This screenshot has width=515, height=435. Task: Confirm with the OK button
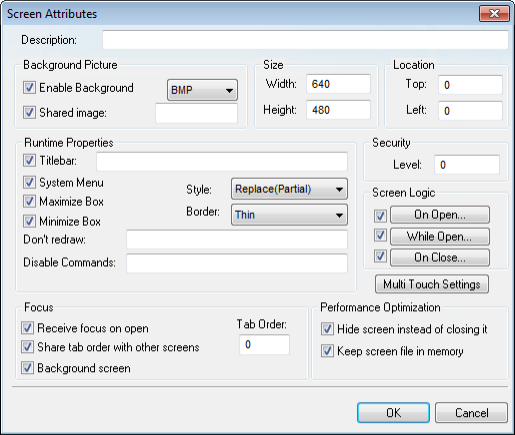[x=393, y=413]
